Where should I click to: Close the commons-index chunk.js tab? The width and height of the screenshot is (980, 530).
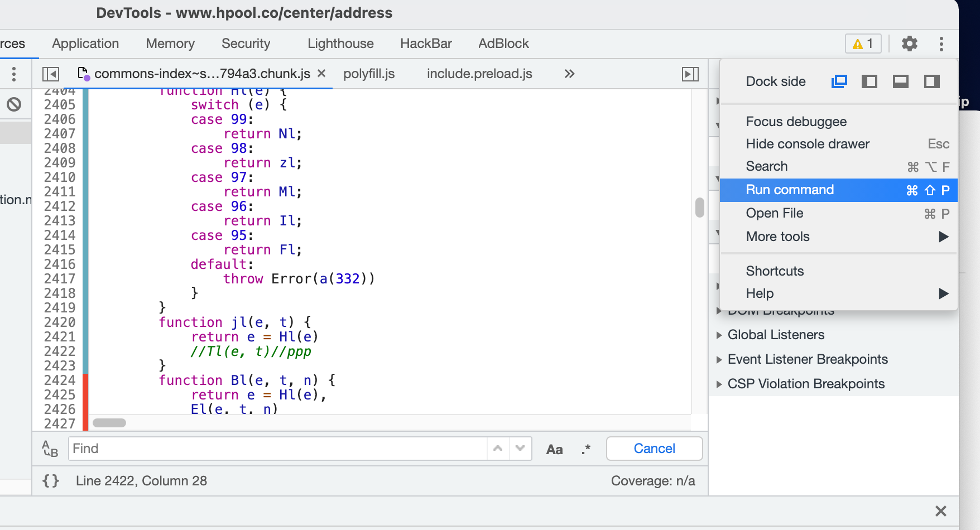[x=321, y=73]
